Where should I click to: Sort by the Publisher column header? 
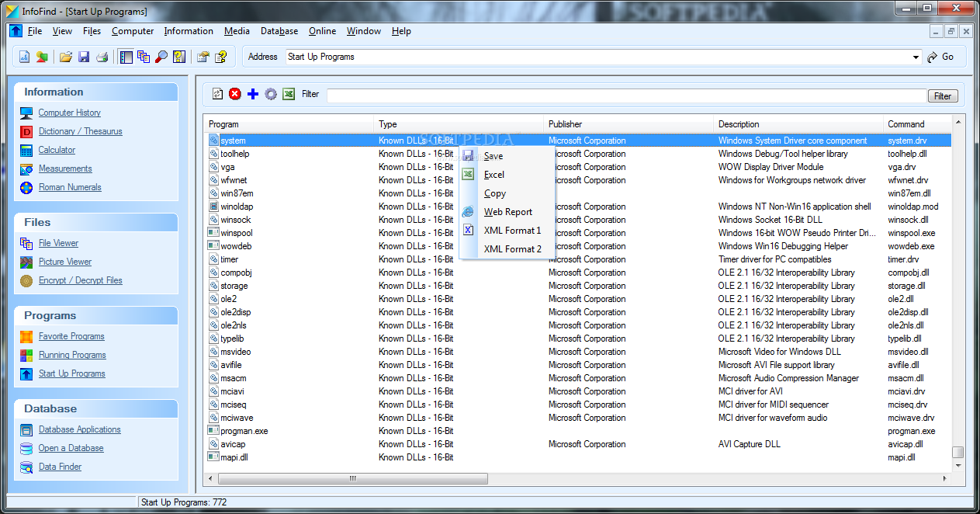(x=629, y=124)
